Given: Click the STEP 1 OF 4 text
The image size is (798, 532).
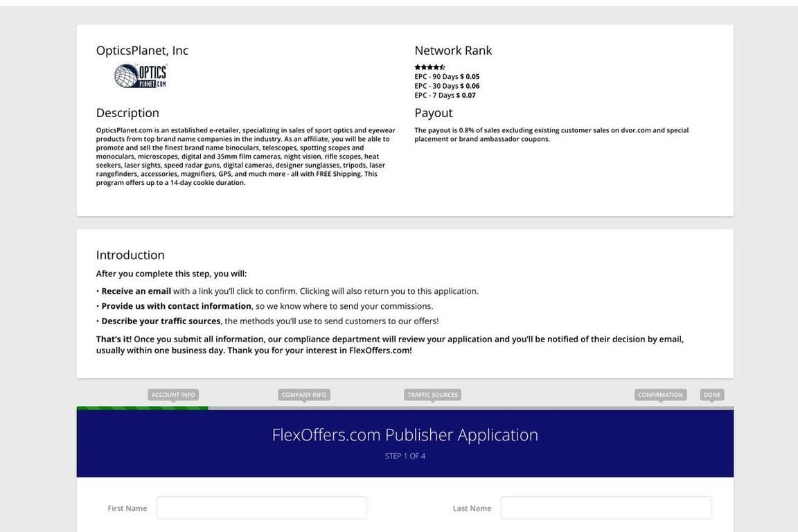Looking at the screenshot, I should pos(405,456).
